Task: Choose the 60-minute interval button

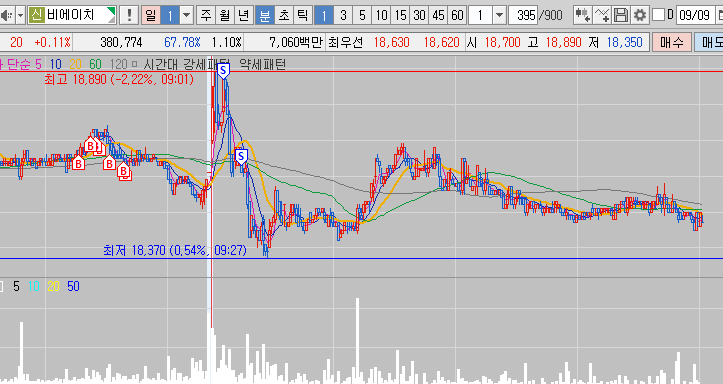Action: (457, 16)
